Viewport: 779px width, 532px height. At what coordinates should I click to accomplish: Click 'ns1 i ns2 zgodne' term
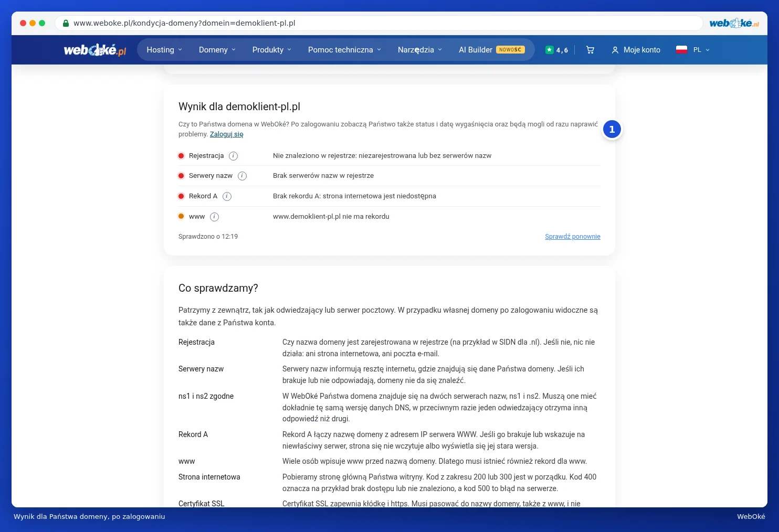(x=206, y=396)
